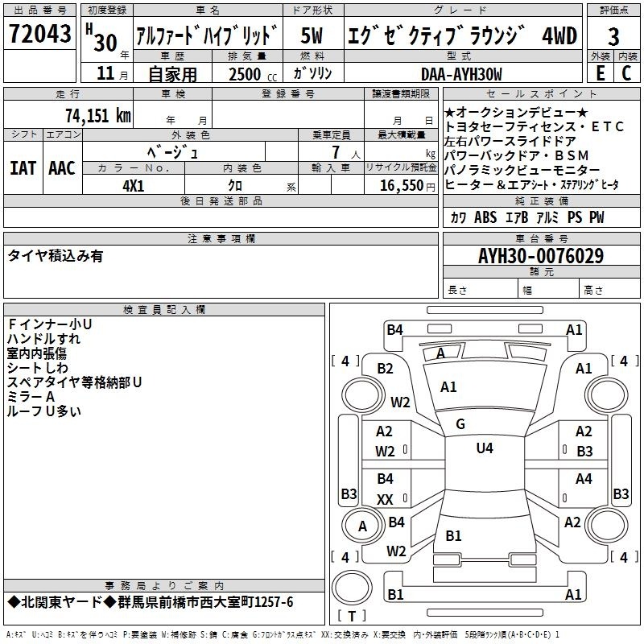Screen dimensions: 644x644
Task: Select the XX replaced panel mark
Action: (x=385, y=500)
